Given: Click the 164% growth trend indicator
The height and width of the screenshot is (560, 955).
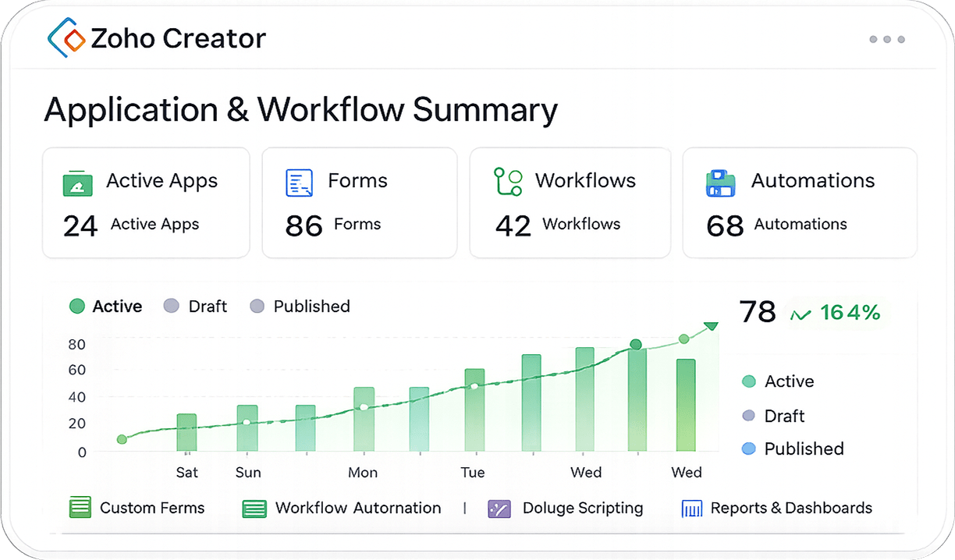Looking at the screenshot, I should click(836, 314).
